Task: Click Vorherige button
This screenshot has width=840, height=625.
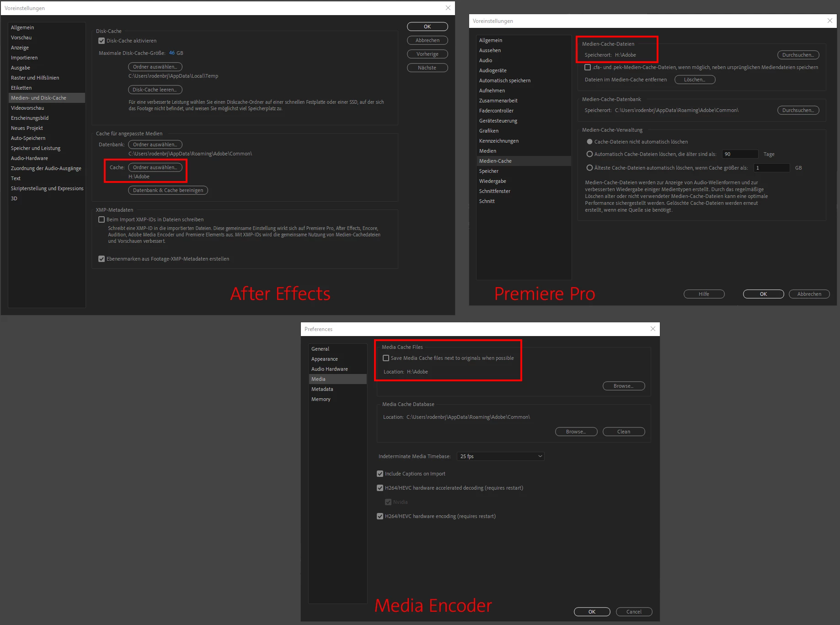Action: pyautogui.click(x=427, y=54)
